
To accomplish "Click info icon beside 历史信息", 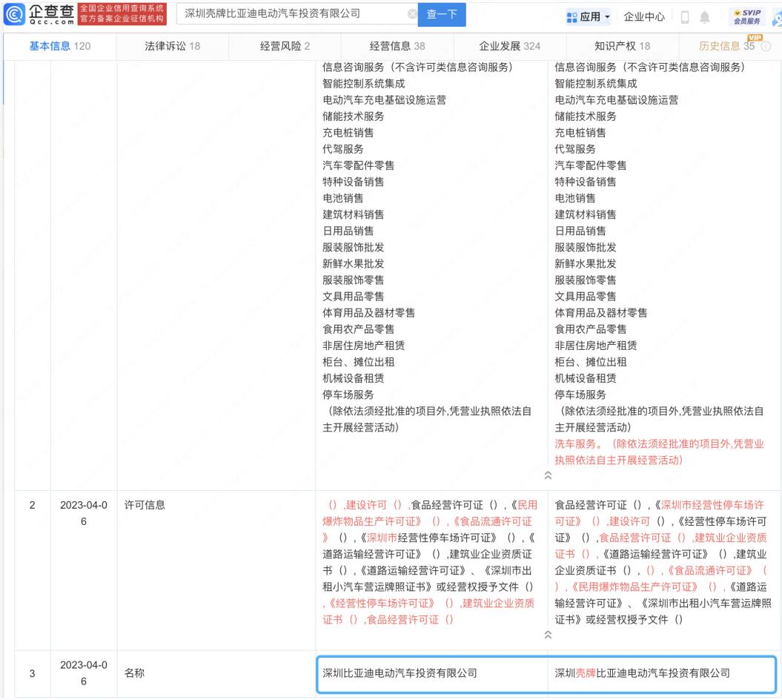I will click(766, 46).
